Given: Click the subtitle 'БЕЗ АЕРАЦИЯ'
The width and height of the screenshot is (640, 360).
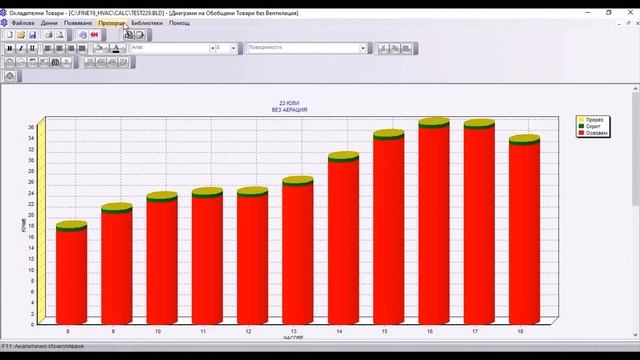Looking at the screenshot, I should [x=289, y=110].
